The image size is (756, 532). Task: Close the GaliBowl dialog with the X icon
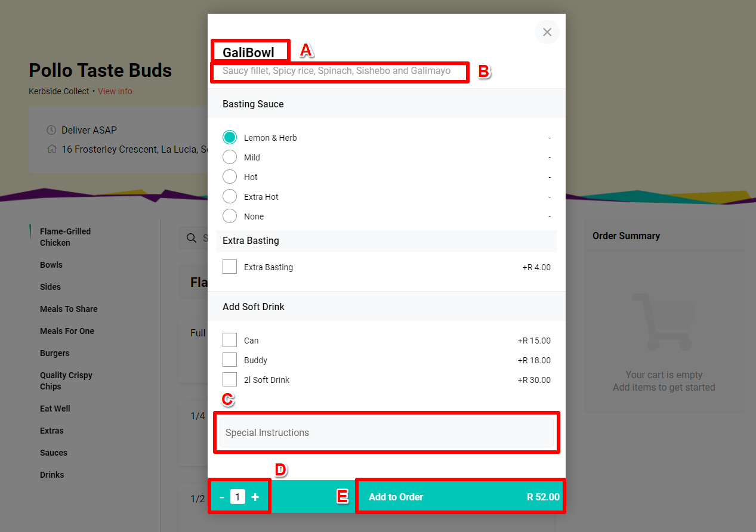point(547,32)
